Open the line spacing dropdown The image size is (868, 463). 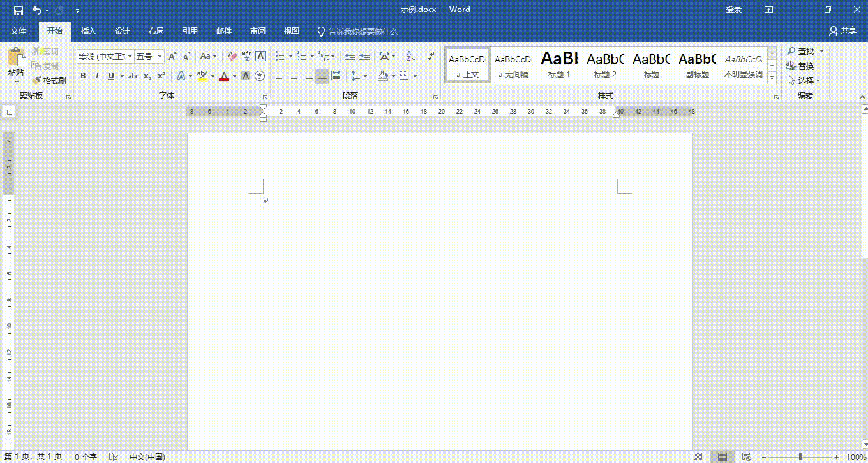click(359, 76)
